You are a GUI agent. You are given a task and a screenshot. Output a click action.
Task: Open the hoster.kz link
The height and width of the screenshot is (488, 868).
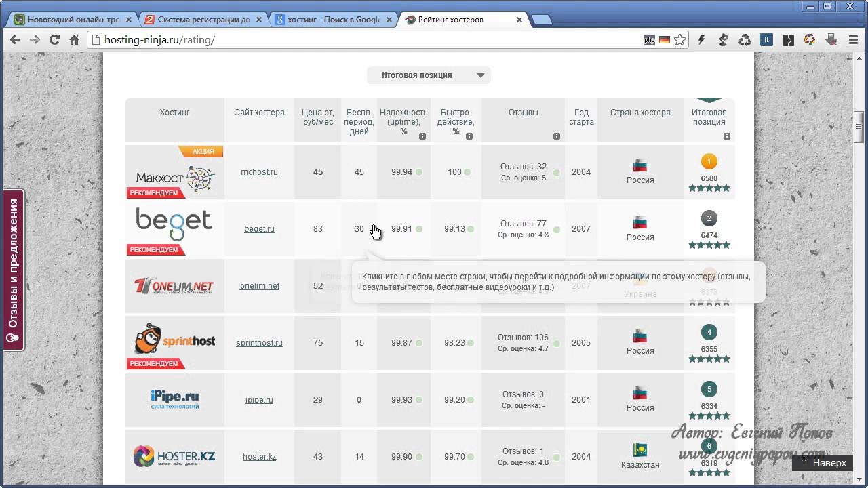point(260,457)
